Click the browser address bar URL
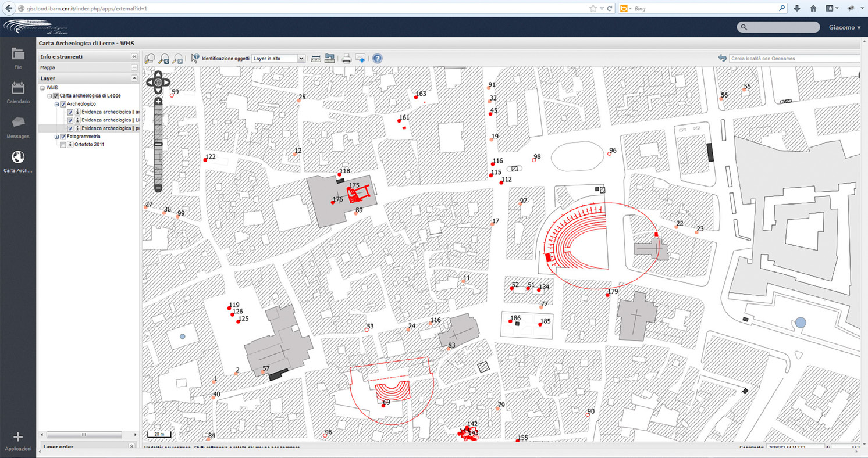868x458 pixels. point(87,9)
